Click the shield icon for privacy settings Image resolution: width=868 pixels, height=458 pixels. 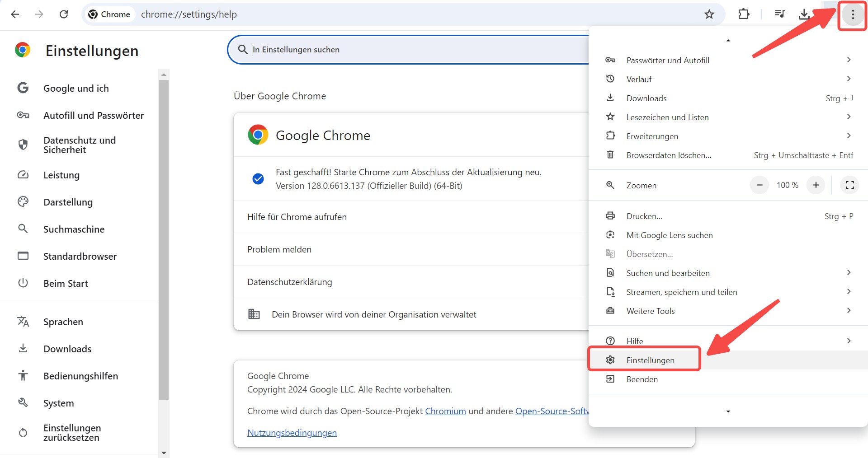(23, 145)
